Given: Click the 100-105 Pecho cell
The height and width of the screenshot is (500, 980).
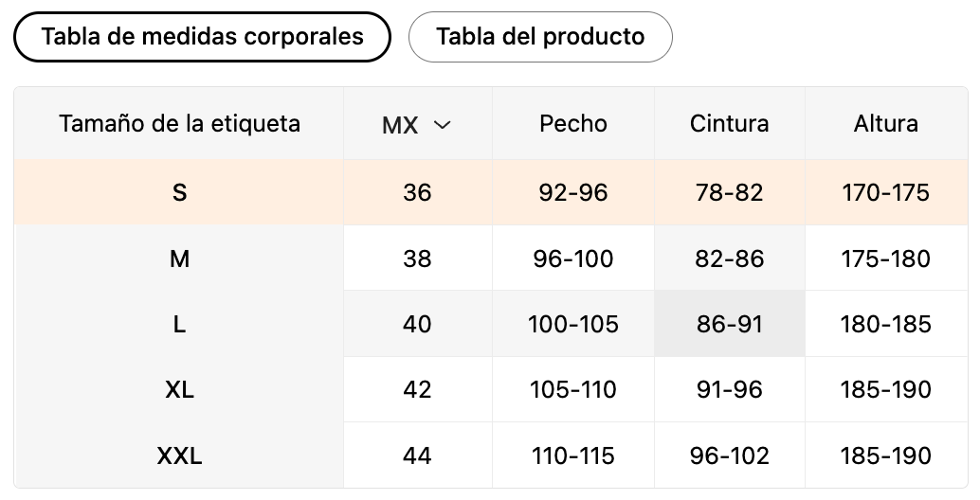Looking at the screenshot, I should [573, 324].
